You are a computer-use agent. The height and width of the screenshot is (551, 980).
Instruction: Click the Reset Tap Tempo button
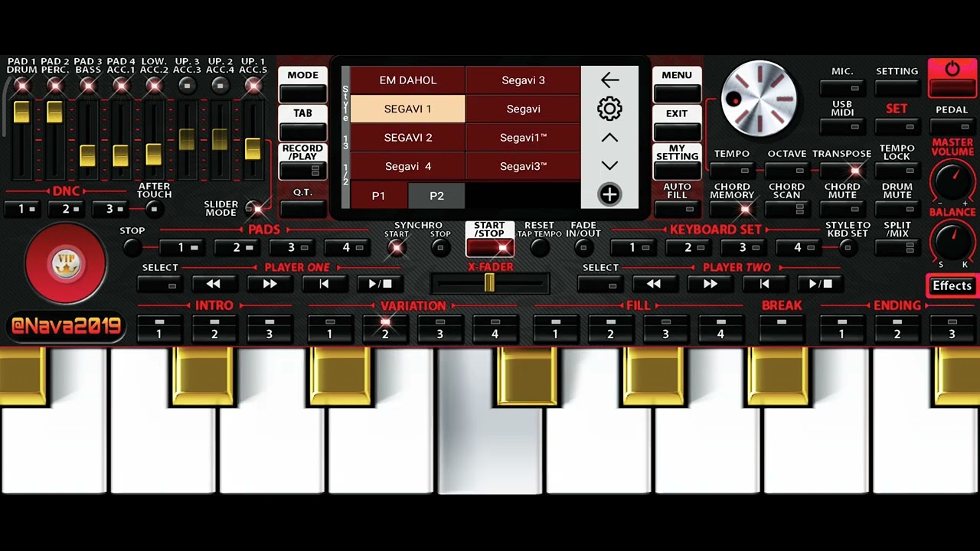coord(539,247)
